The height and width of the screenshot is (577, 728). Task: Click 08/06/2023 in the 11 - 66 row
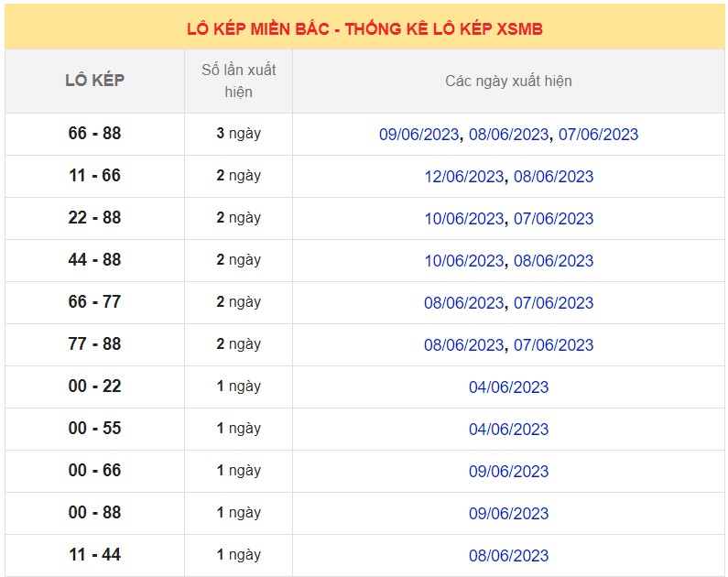coord(553,177)
